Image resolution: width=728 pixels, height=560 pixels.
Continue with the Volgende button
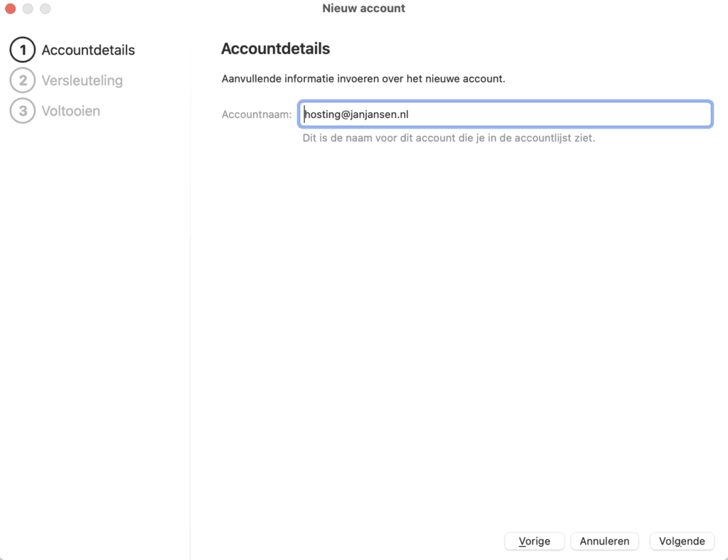click(682, 541)
